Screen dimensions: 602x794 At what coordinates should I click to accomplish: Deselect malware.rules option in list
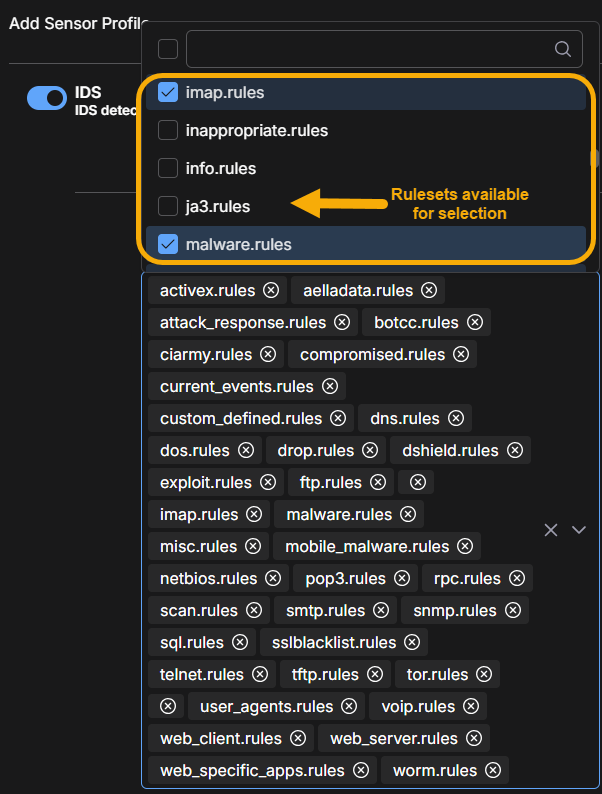click(x=168, y=244)
